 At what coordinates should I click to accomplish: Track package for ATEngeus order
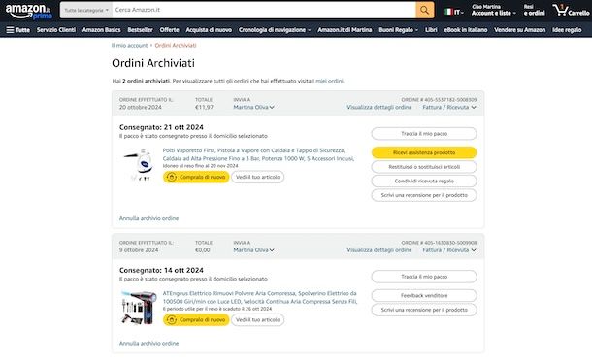point(424,277)
